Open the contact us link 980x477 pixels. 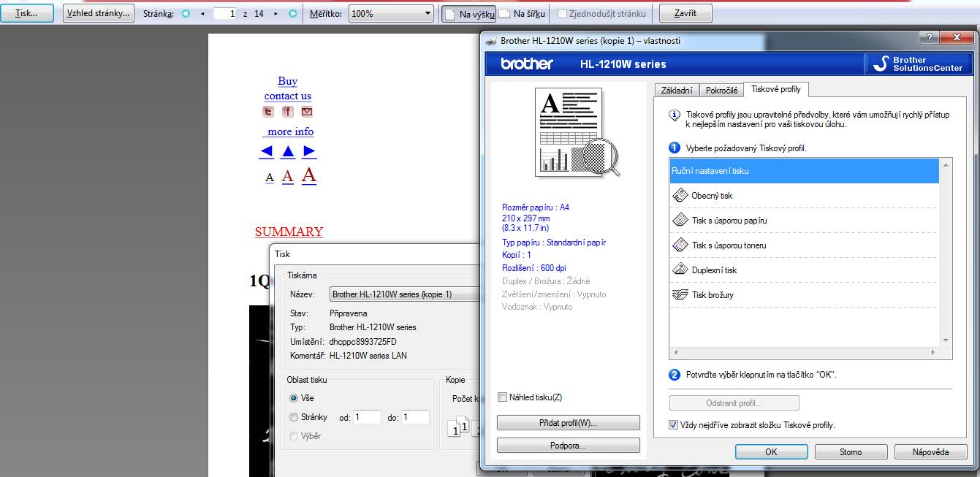point(288,96)
